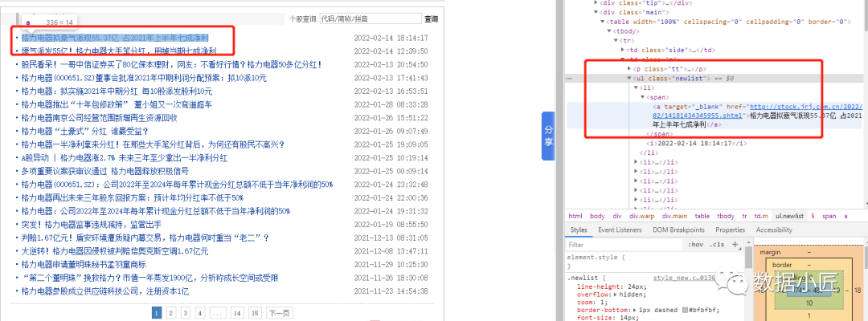Open news 突发 格力电器监事违规减持
This screenshot has width=868, height=321.
(92, 225)
